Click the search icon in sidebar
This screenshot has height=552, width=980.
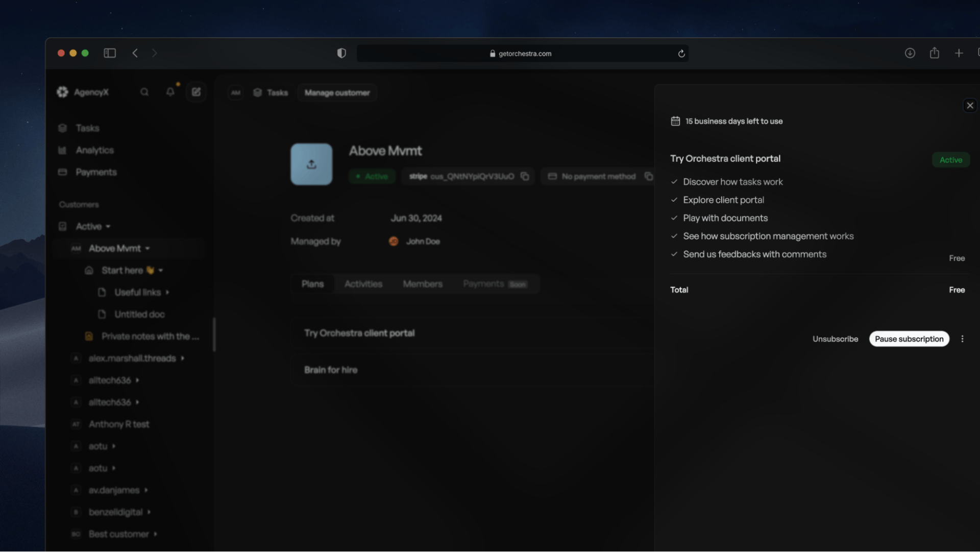click(x=144, y=92)
